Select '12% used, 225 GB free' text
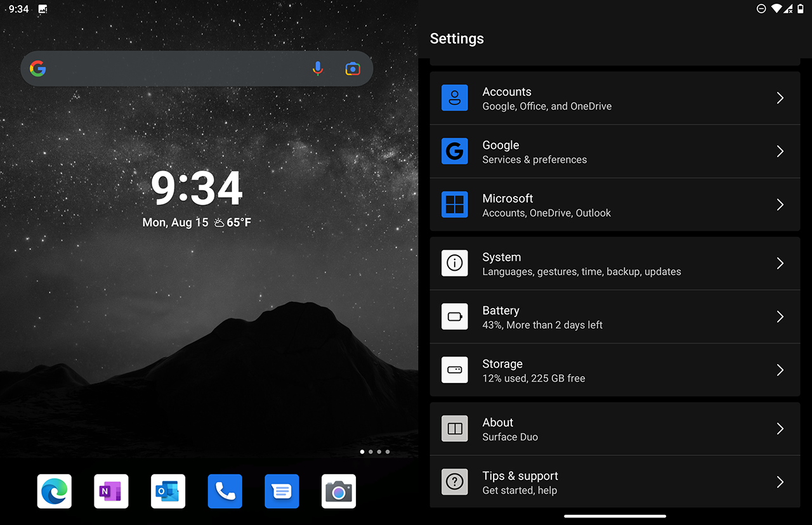 (534, 379)
